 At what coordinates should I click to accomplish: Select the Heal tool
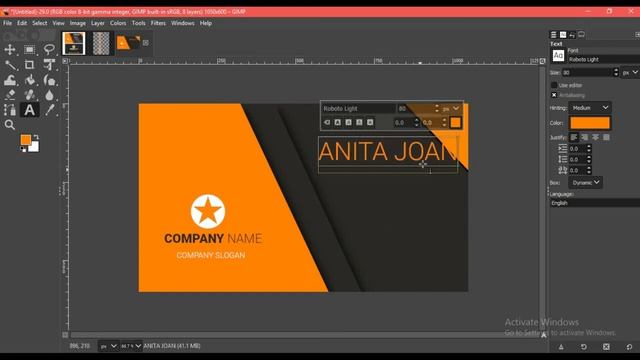(29, 95)
